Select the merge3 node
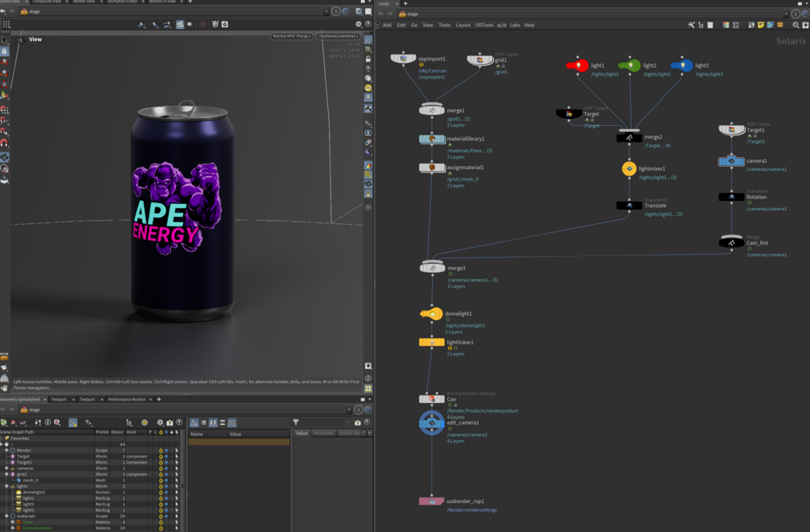This screenshot has width=810, height=532. (x=432, y=268)
